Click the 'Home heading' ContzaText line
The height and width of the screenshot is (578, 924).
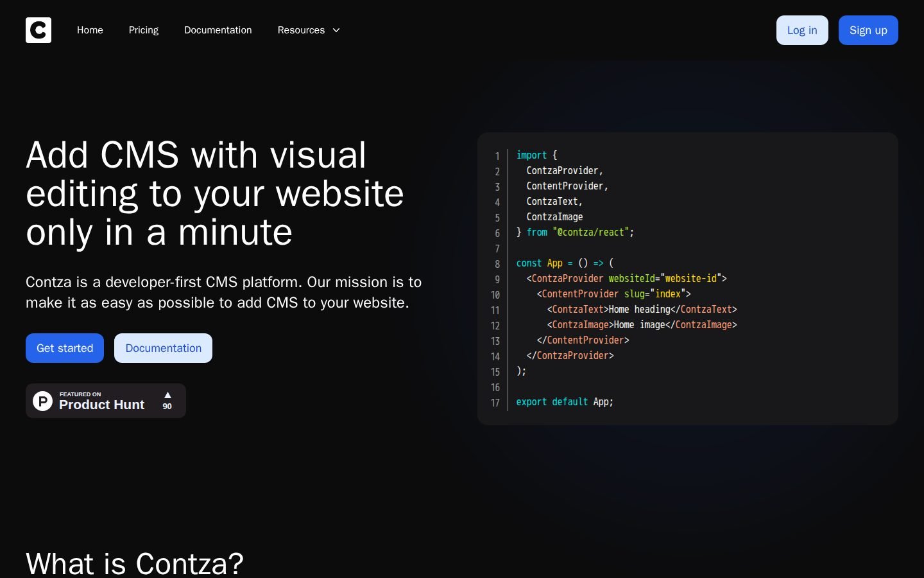642,309
